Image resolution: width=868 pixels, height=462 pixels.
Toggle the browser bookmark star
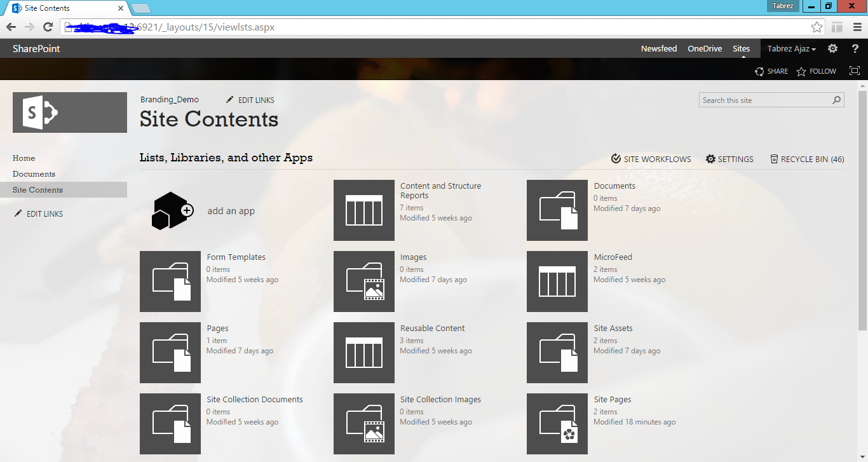pyautogui.click(x=818, y=27)
